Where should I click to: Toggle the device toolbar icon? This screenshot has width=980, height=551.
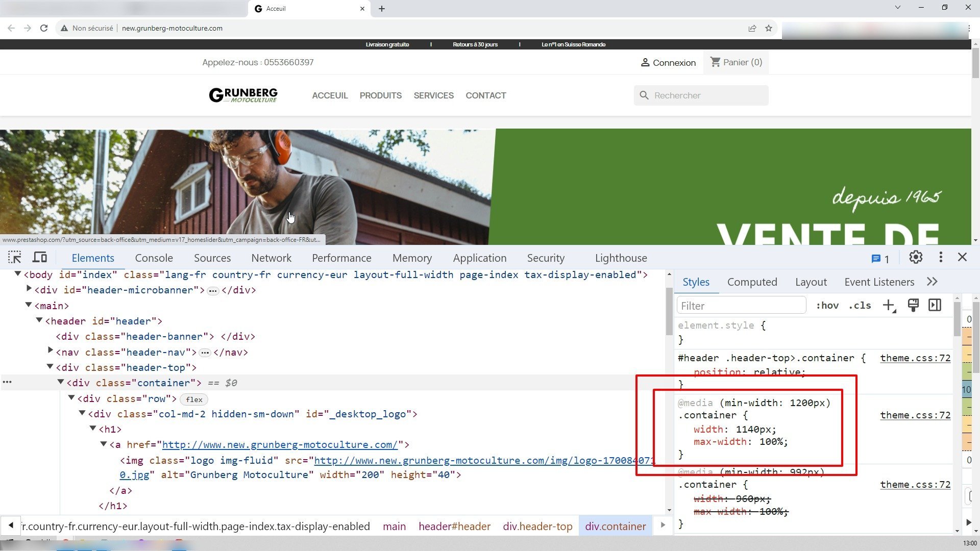[x=40, y=257]
